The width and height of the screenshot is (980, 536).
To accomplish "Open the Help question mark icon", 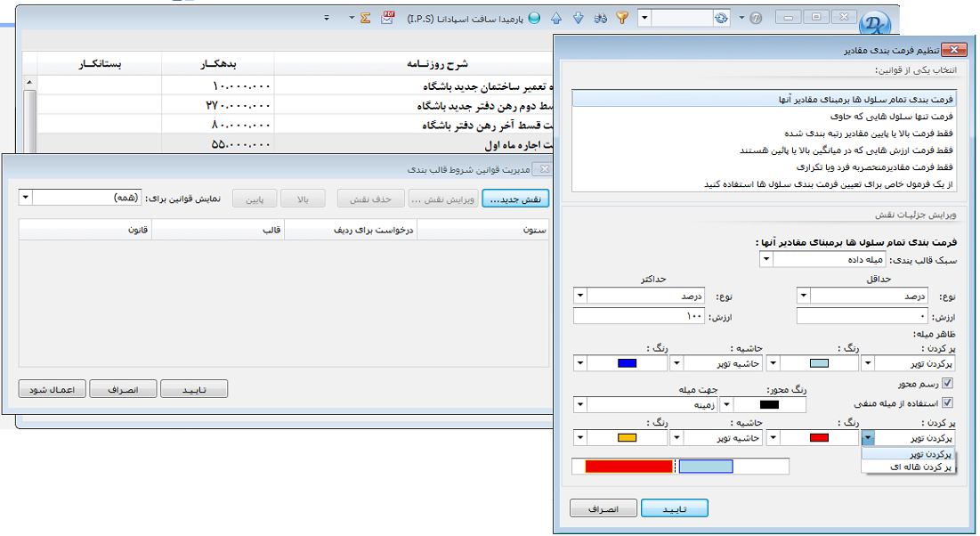I will 756,18.
